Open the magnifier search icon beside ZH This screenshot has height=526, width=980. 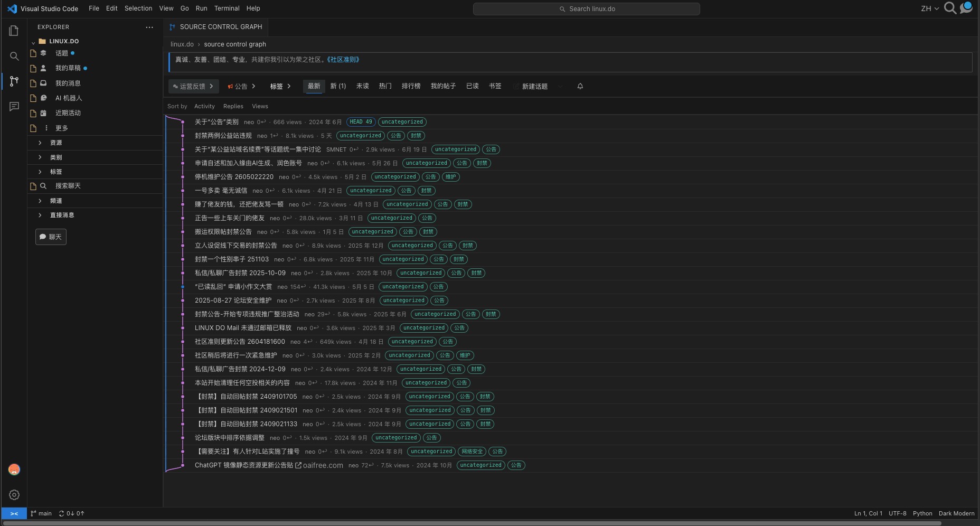point(950,8)
